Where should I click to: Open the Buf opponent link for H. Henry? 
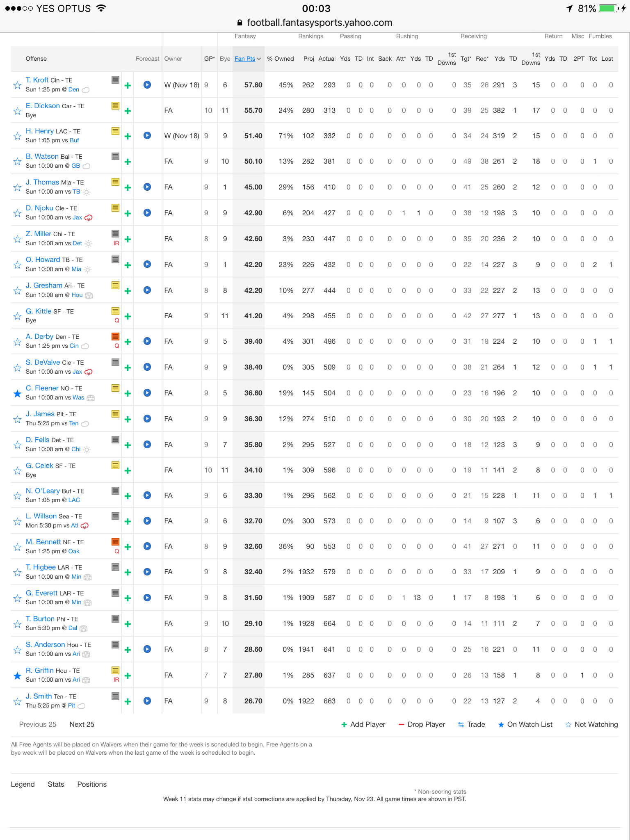74,140
